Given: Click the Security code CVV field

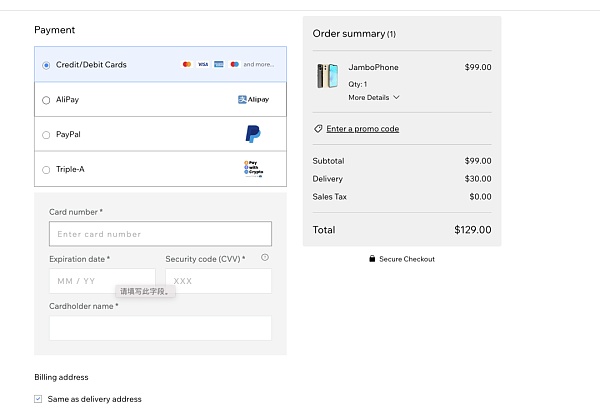Looking at the screenshot, I should pyautogui.click(x=218, y=281).
